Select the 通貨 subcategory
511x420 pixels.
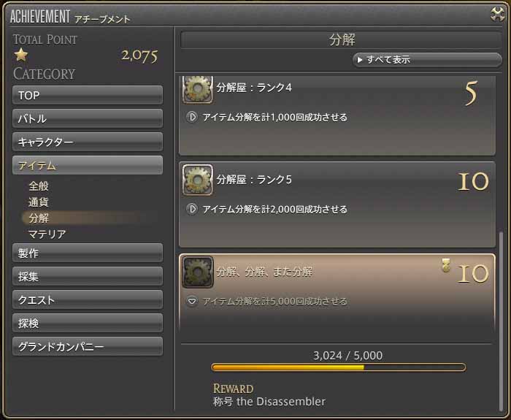tap(39, 202)
